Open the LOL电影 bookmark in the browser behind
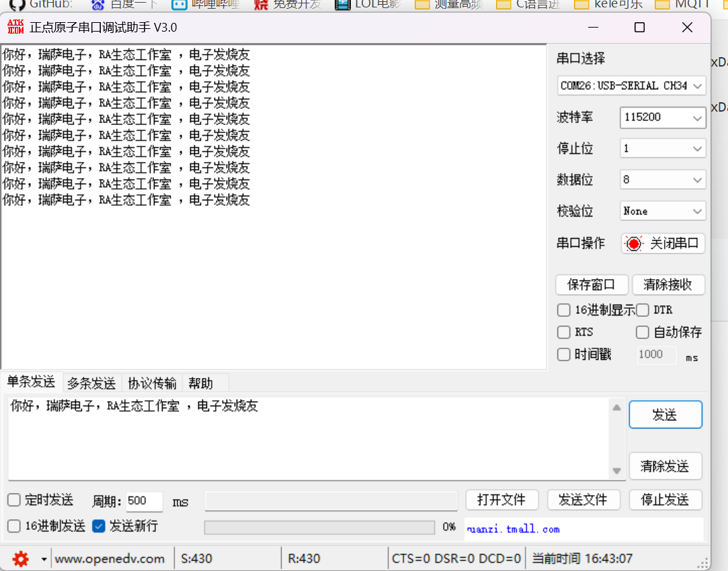The height and width of the screenshot is (571, 728). (368, 5)
